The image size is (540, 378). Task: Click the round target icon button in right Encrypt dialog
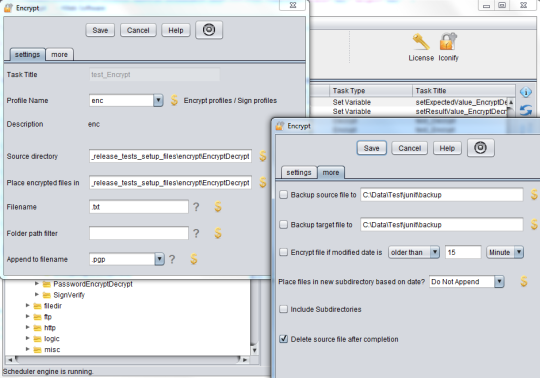coord(480,148)
